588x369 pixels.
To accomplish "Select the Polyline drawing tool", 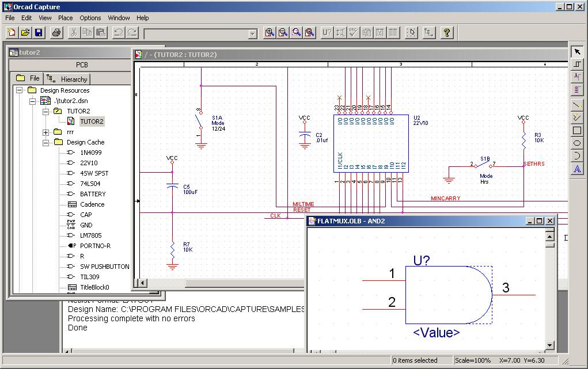I will 577,118.
